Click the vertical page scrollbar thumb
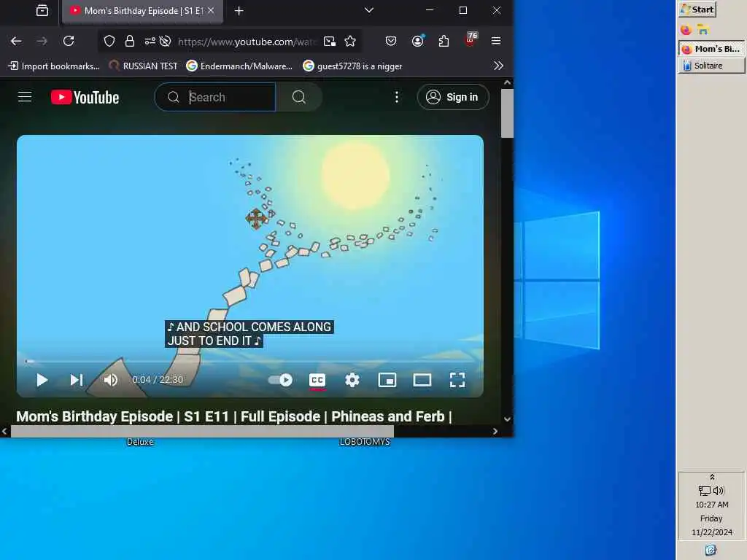This screenshot has height=560, width=747. point(508,113)
